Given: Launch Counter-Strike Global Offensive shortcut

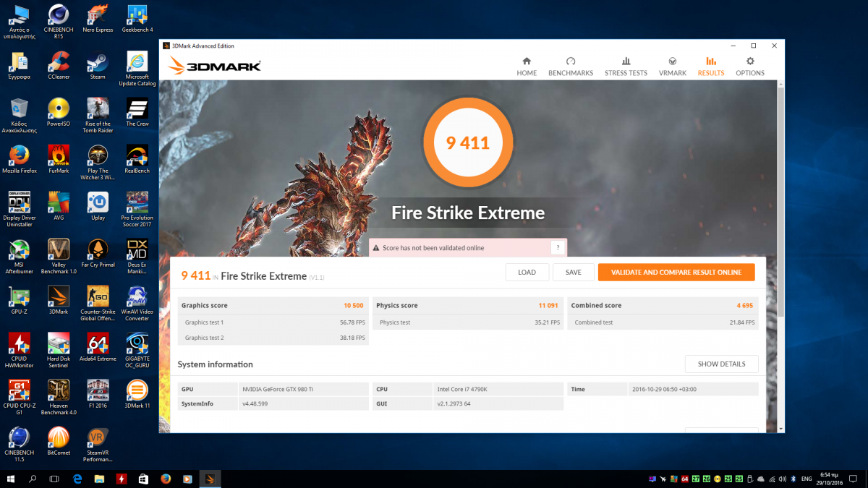Looking at the screenshot, I should pyautogui.click(x=98, y=304).
